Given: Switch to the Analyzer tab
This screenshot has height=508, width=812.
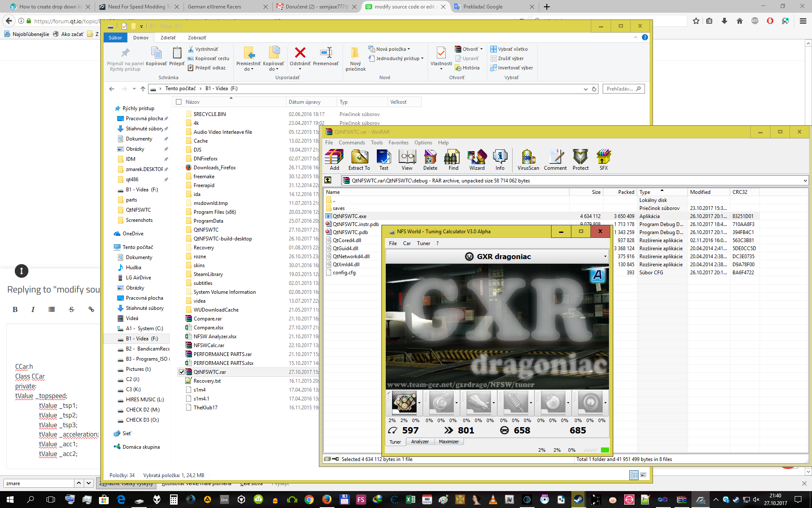Looking at the screenshot, I should pos(420,442).
